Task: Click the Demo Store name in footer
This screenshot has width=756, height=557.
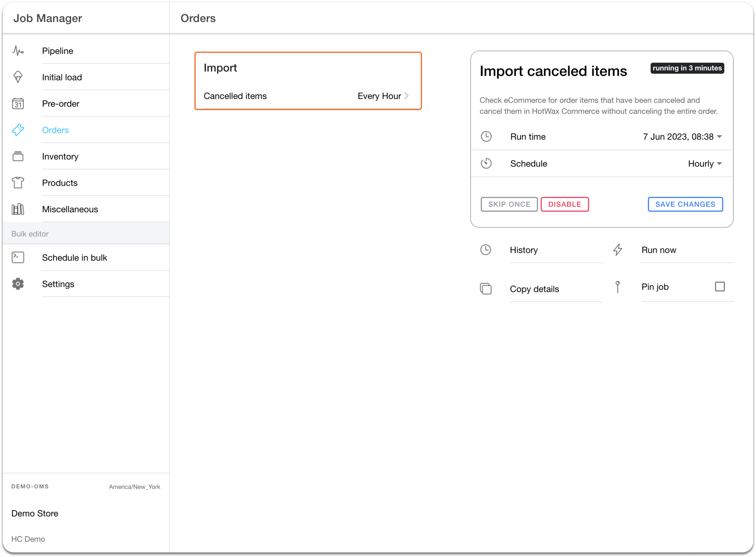Action: click(x=35, y=513)
